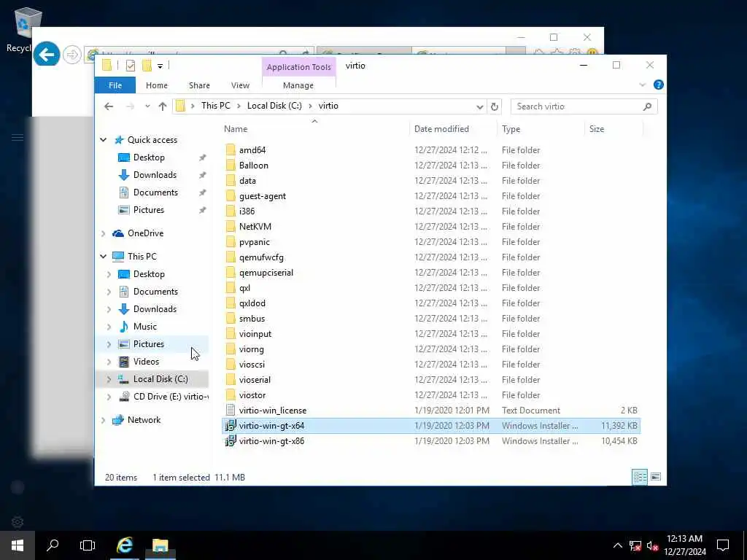The height and width of the screenshot is (560, 747).
Task: Sort by Size column header
Action: tap(597, 129)
